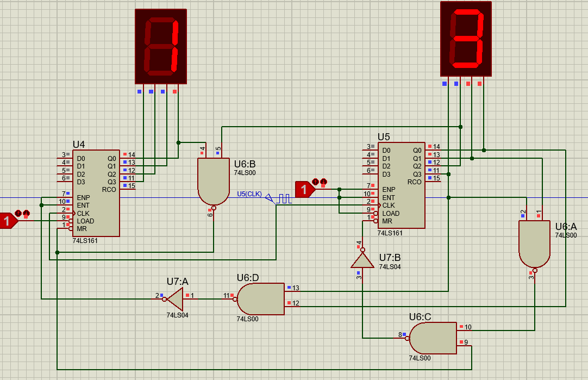Screen dimensions: 588x380
Task: Click the 74LS00 label below U6:B
Action: pos(245,173)
